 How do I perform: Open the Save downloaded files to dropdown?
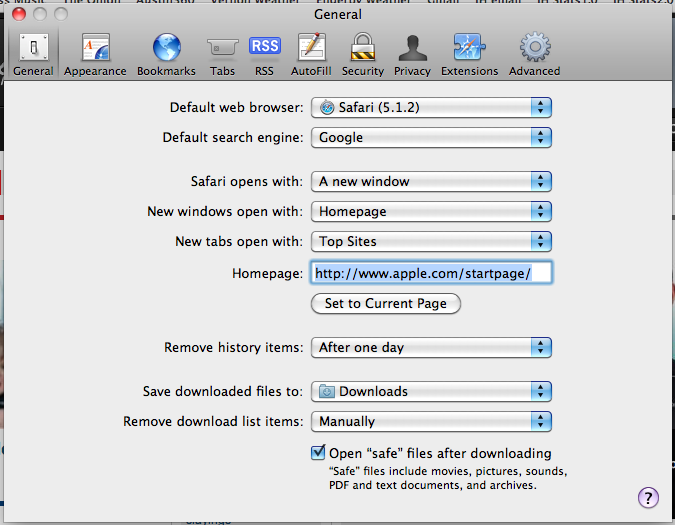coord(431,392)
